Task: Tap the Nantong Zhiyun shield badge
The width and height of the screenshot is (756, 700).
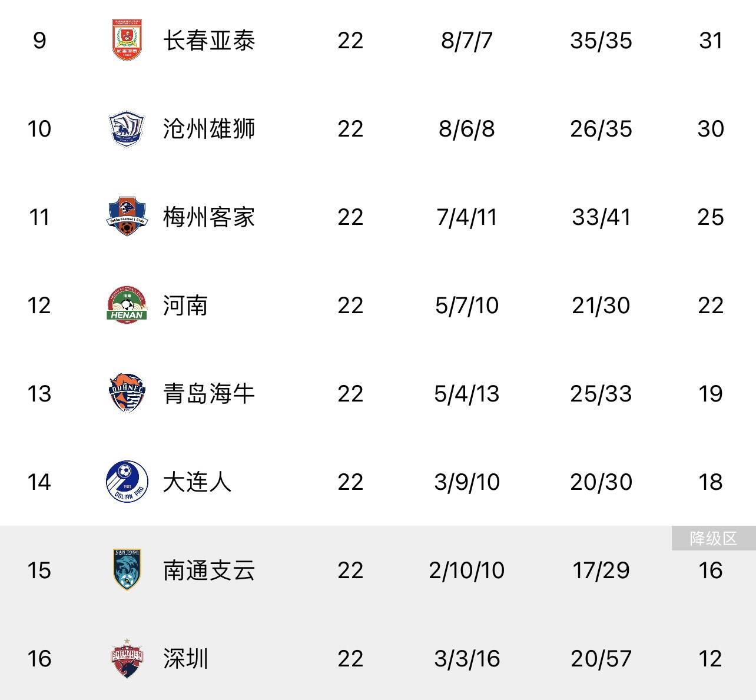Action: coord(127,570)
